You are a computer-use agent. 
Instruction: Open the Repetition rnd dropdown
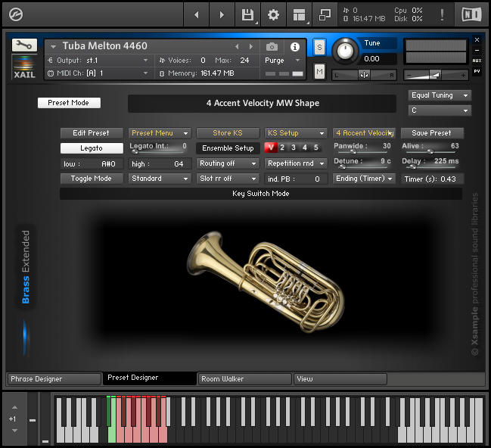click(x=296, y=163)
